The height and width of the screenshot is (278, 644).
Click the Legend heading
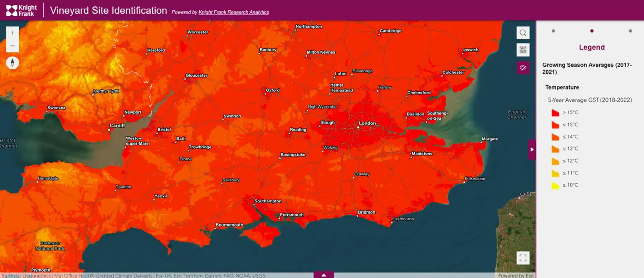pyautogui.click(x=592, y=47)
